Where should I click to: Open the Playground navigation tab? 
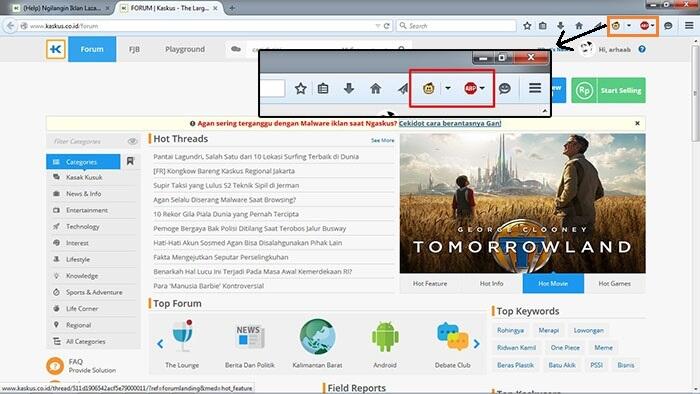(x=185, y=49)
